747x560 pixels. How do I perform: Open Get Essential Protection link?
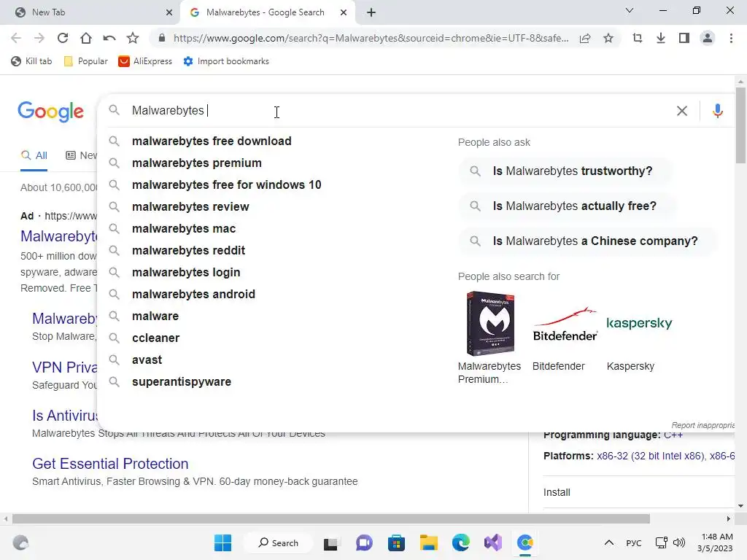click(x=110, y=464)
